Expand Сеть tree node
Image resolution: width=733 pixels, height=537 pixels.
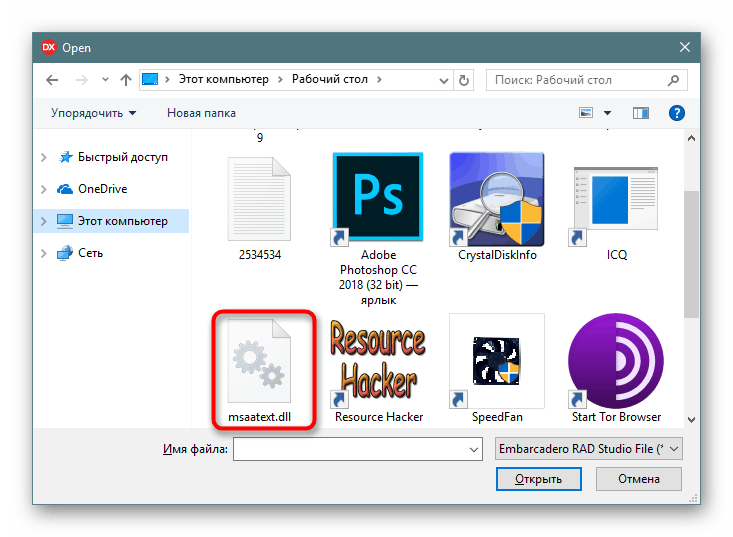[44, 253]
